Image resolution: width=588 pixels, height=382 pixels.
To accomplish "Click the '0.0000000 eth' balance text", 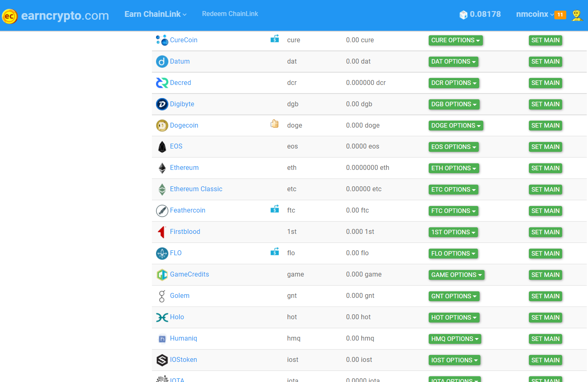I will pos(367,168).
